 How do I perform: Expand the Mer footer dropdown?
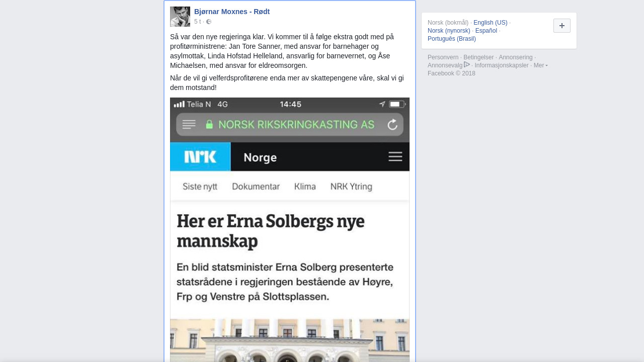point(540,65)
